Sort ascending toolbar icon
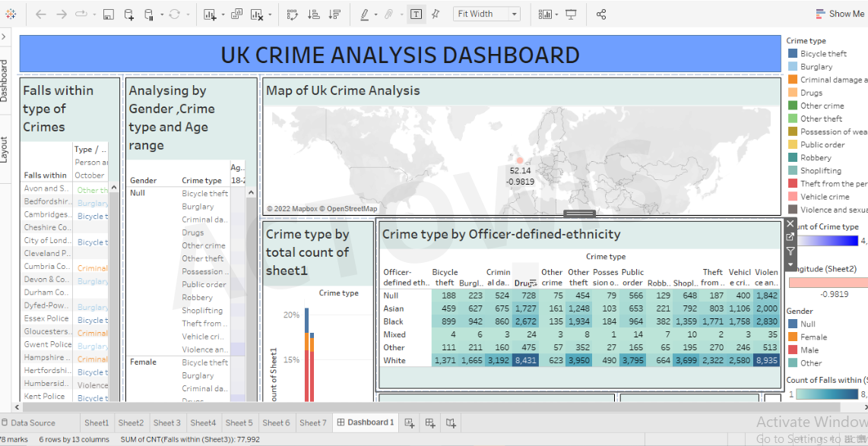The image size is (868, 446). point(313,14)
